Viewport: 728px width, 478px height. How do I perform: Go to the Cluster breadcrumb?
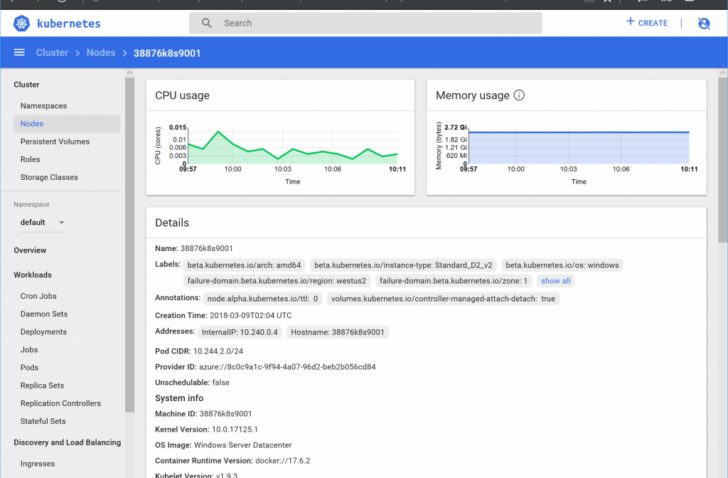pos(52,52)
